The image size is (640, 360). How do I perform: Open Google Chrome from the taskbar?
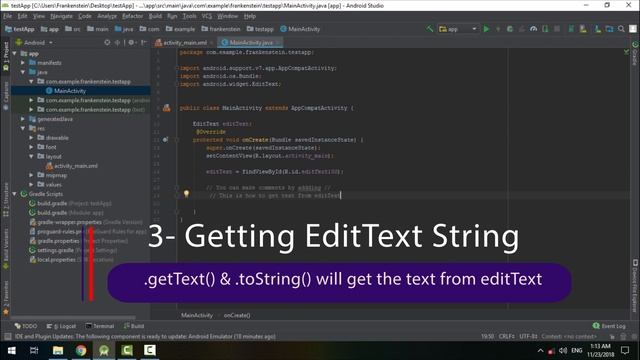click(81, 350)
